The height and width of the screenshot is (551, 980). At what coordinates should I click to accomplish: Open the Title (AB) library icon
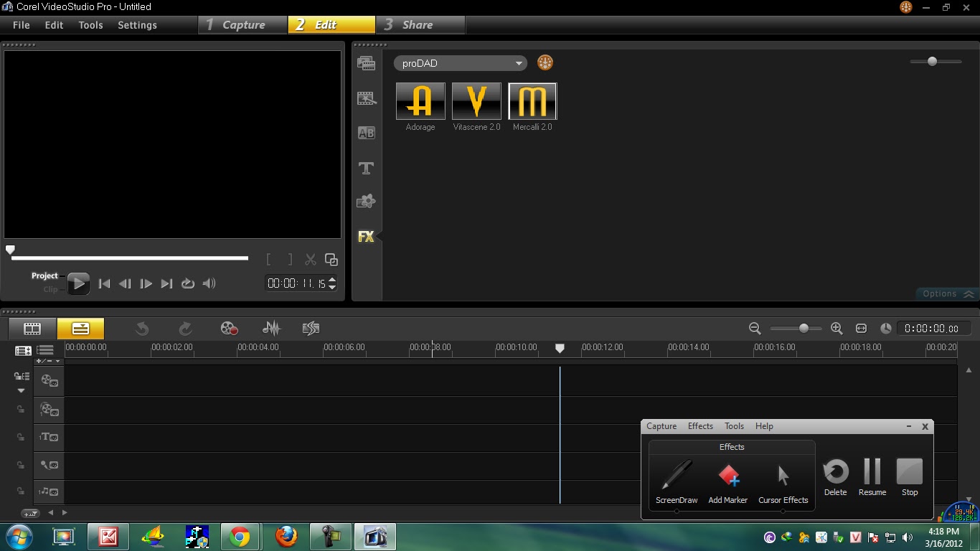pos(366,133)
